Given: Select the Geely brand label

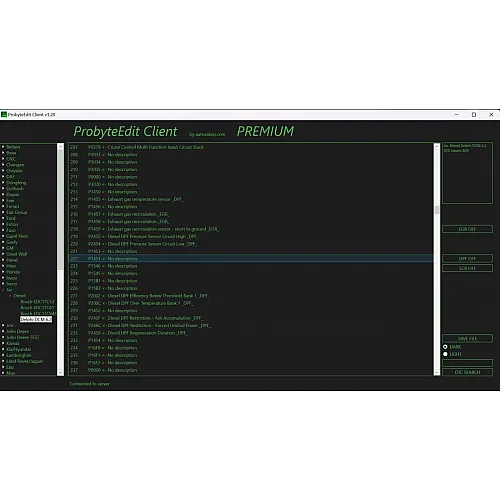Looking at the screenshot, I should click(x=12, y=242).
